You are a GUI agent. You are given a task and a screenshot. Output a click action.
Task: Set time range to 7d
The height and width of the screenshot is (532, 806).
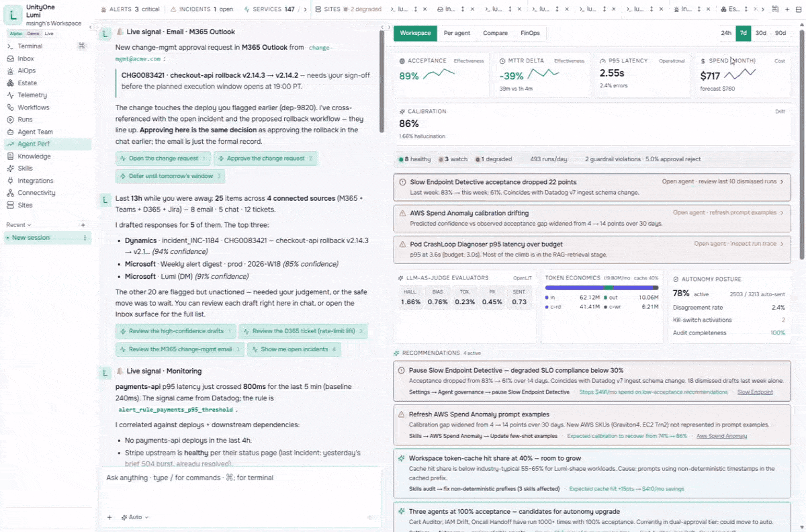743,33
